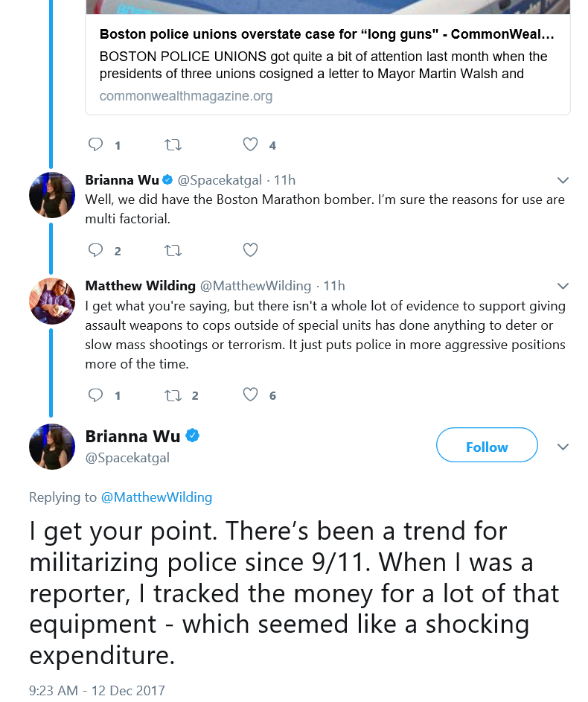Retweet the CommonWealth article tweet

click(x=173, y=144)
